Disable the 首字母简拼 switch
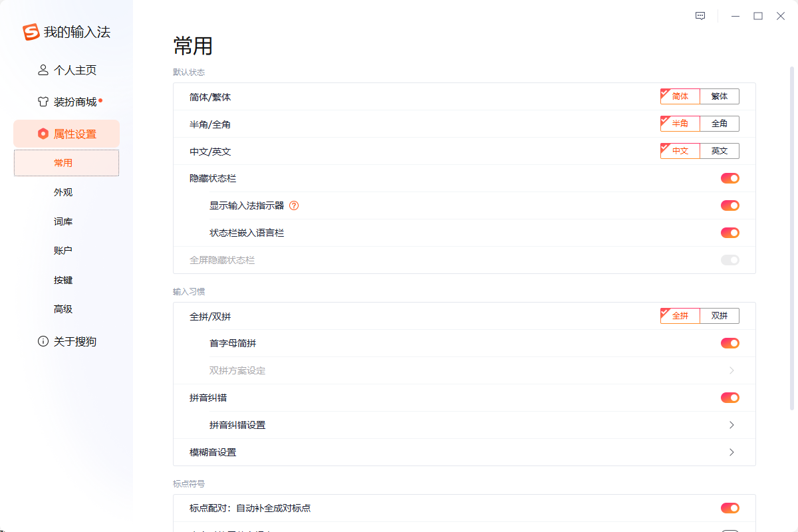Screen dimensions: 798x532 click(x=730, y=343)
